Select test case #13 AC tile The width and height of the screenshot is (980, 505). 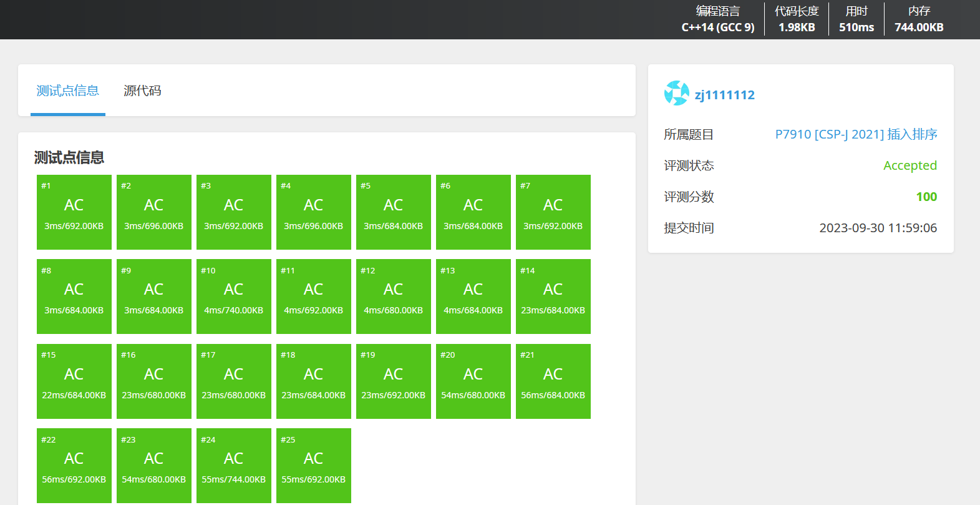coord(473,297)
